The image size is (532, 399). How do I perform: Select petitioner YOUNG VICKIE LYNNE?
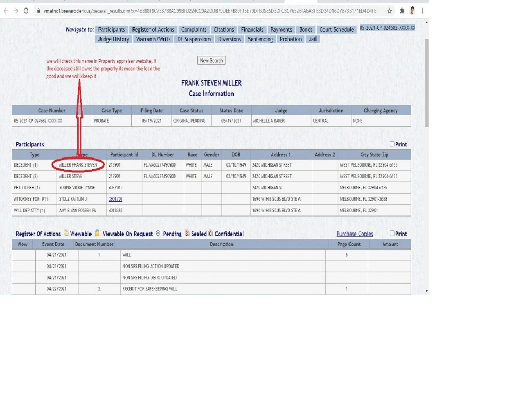pos(77,188)
